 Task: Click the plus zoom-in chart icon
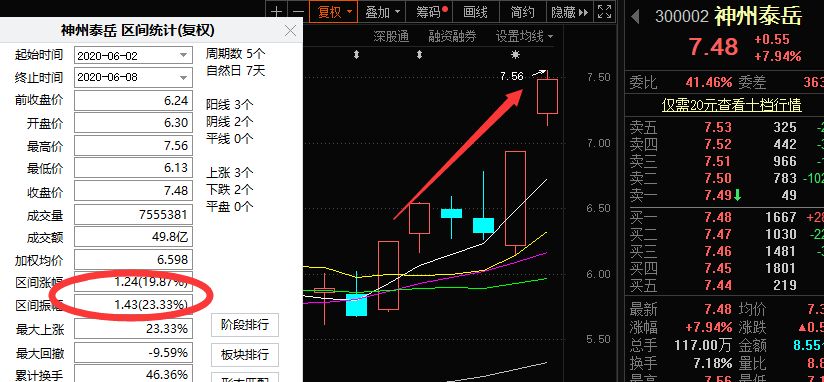277,12
